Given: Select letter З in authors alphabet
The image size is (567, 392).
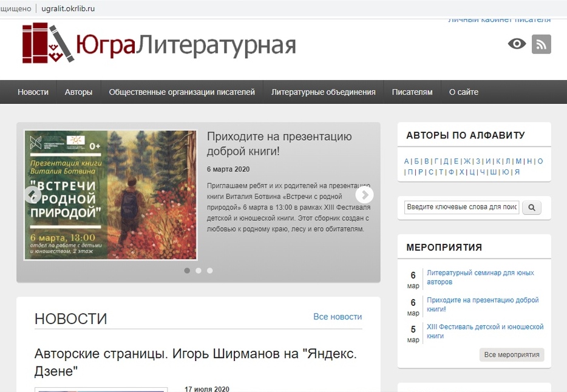Looking at the screenshot, I should [x=478, y=161].
